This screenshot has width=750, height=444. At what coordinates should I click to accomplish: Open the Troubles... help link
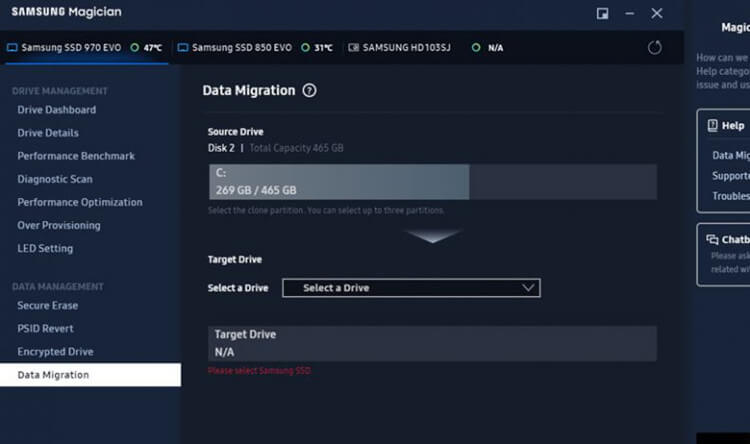(x=731, y=196)
